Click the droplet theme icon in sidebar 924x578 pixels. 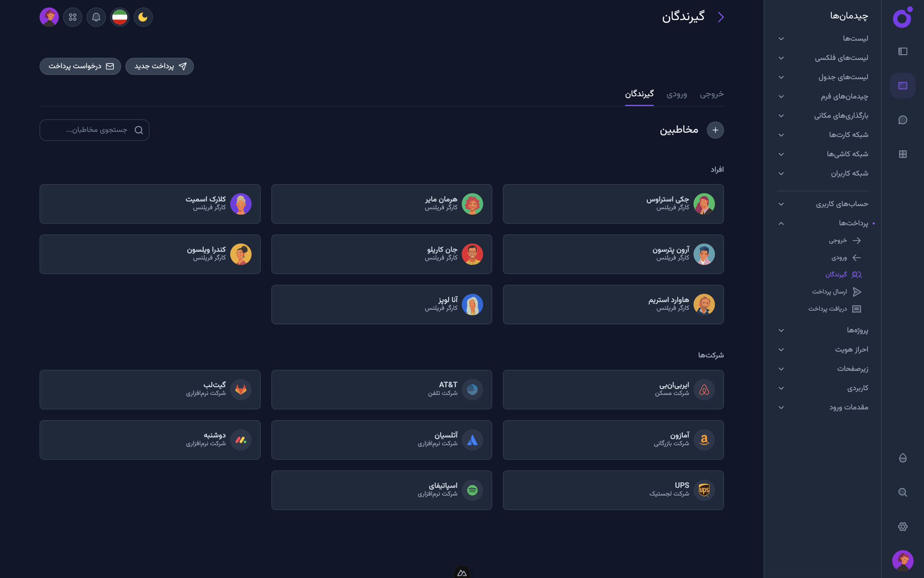[x=902, y=458]
